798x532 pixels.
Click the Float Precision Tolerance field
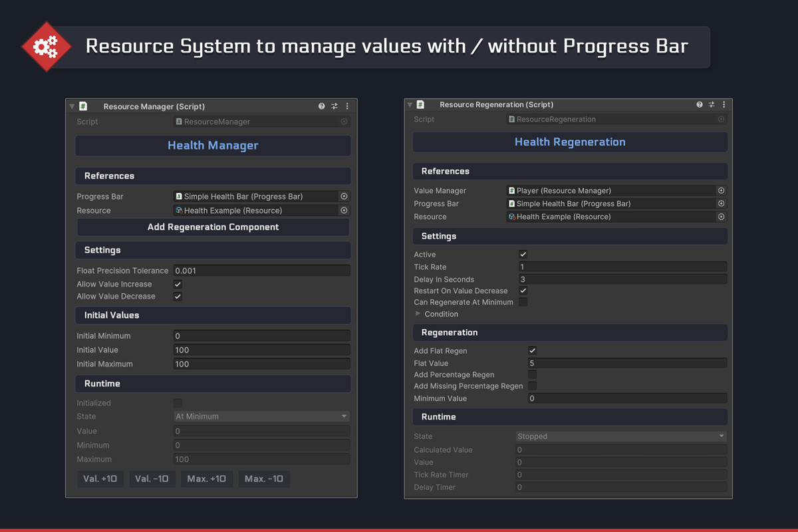(x=261, y=271)
